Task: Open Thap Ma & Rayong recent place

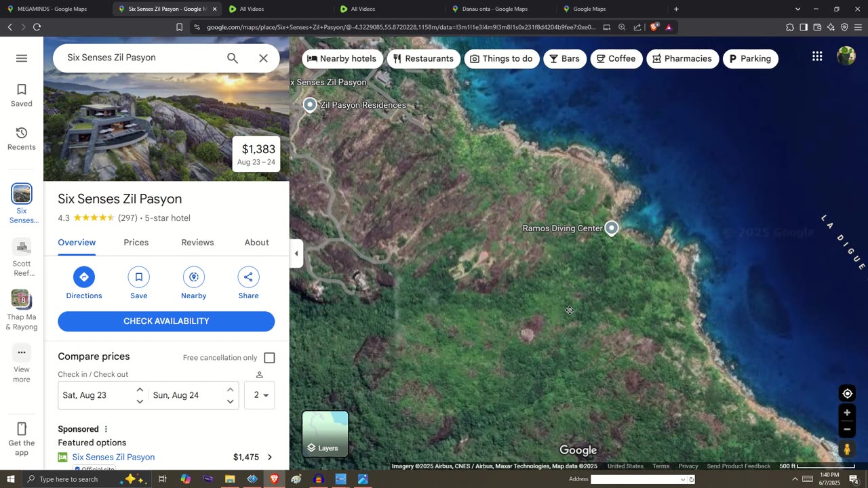Action: coord(22,310)
